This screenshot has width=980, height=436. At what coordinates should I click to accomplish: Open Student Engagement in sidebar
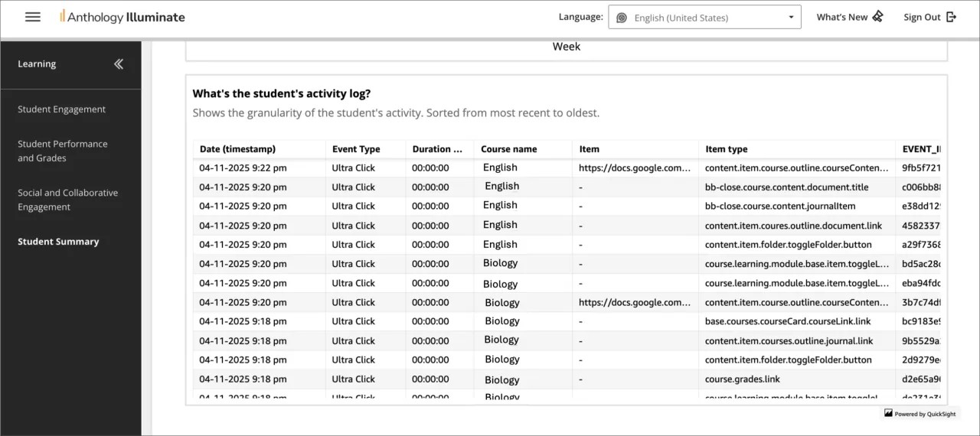(x=62, y=109)
